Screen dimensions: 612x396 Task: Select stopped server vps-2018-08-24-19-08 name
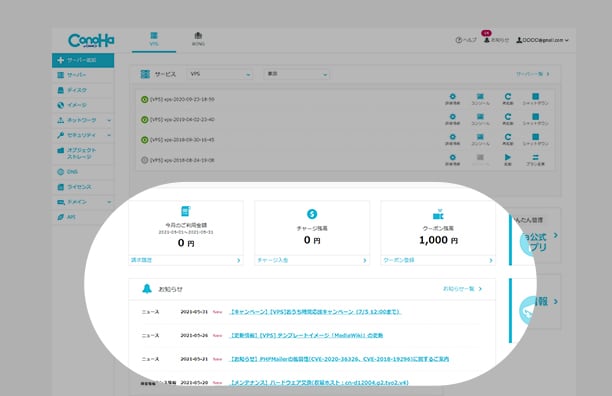(182, 160)
